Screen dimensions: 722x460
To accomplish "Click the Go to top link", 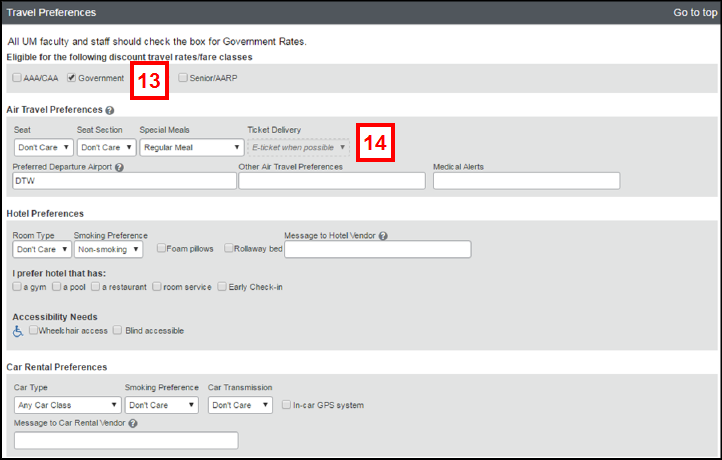I will click(692, 12).
